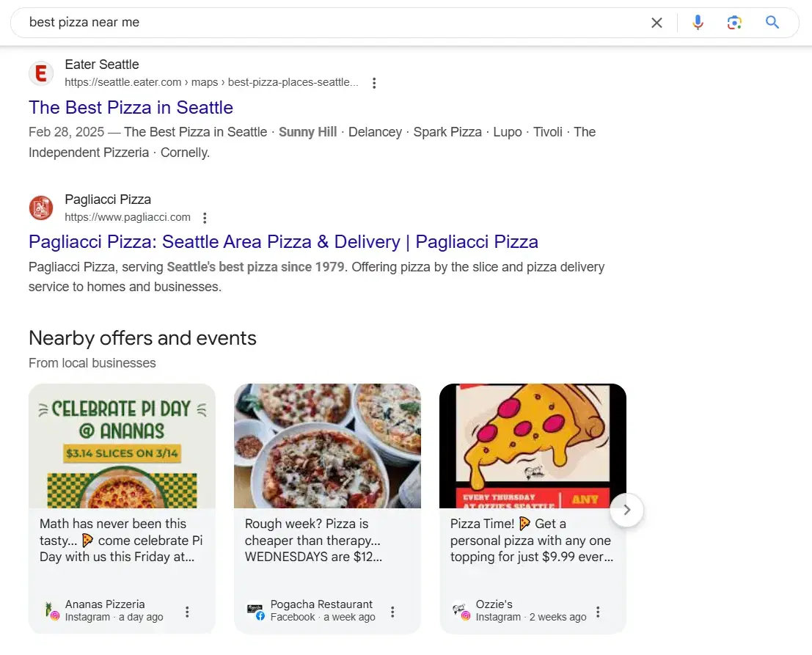The width and height of the screenshot is (812, 655).
Task: Click 'Pizza Time! Get a personal pizza' text
Action: tap(532, 540)
